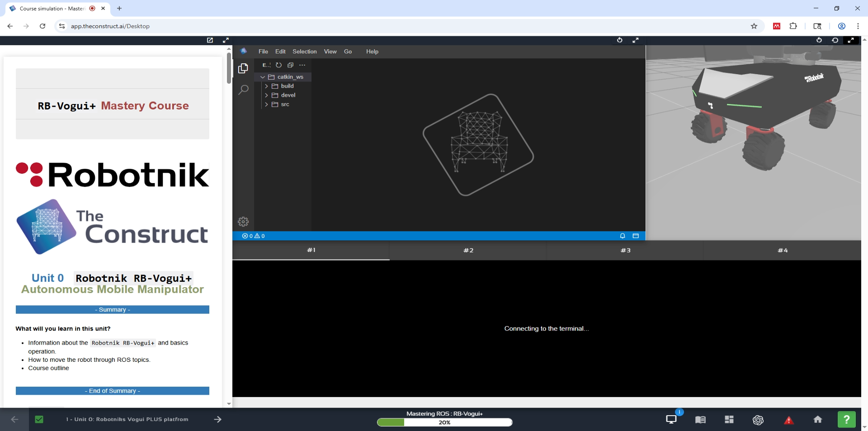The height and width of the screenshot is (431, 868).
Task: Open the Edit menu
Action: point(280,52)
